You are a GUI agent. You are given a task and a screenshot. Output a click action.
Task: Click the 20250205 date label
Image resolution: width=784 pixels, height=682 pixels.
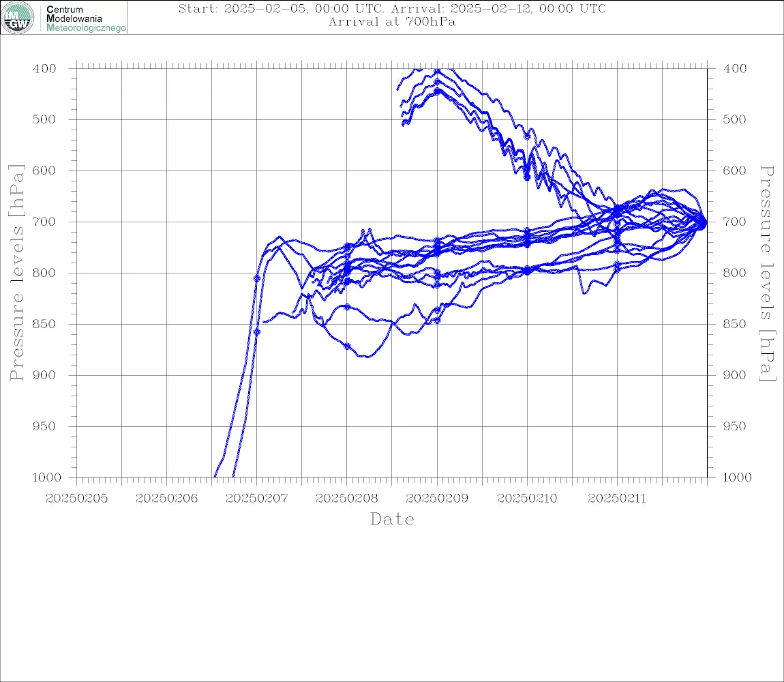76,499
